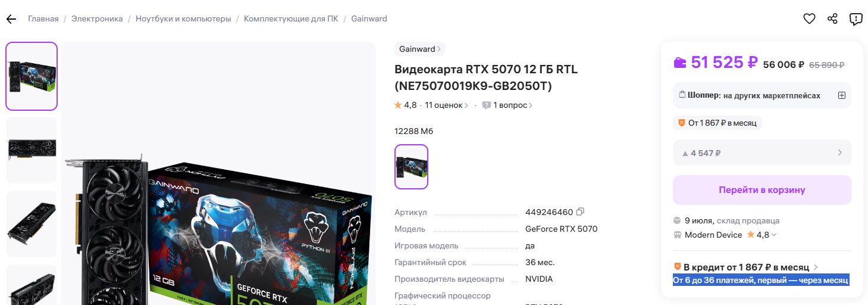Screen dimensions: 868x305
Task: Select the second gallery thumbnail of the card
Action: click(32, 150)
